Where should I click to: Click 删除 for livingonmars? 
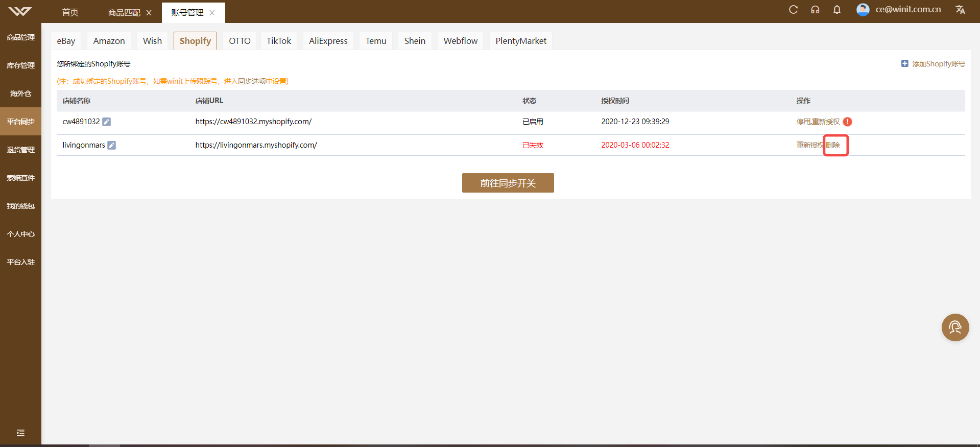(833, 145)
